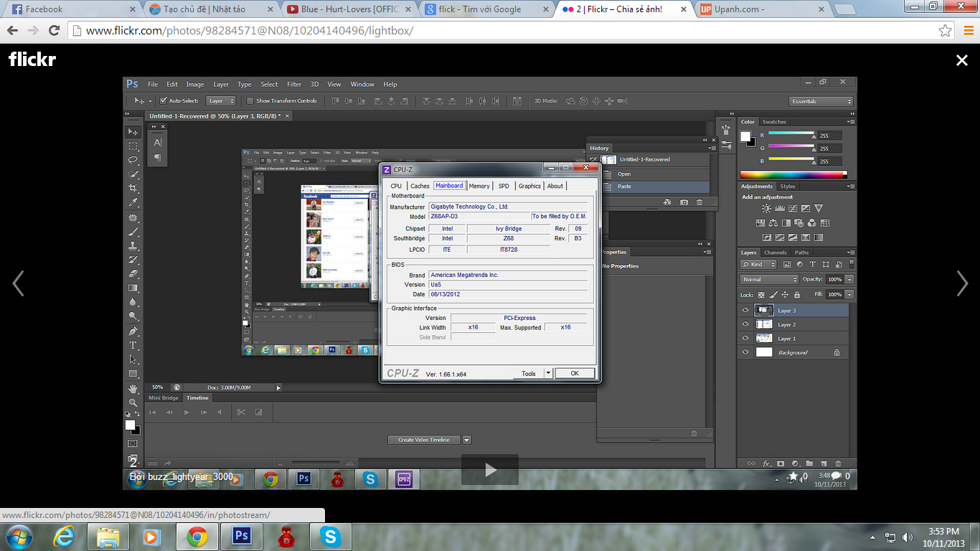Open the Memory tab in CPU-Z
Viewport: 980px width, 551px height.
point(479,186)
